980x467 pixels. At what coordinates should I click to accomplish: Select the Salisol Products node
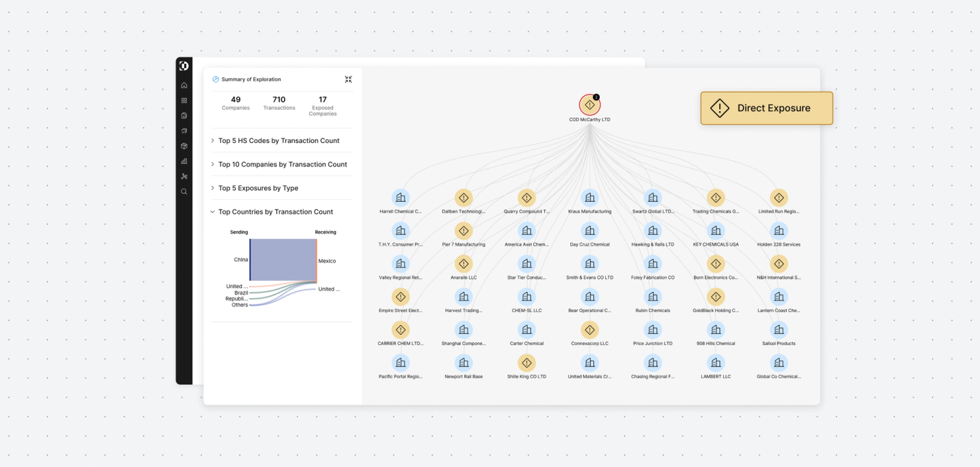tap(779, 330)
